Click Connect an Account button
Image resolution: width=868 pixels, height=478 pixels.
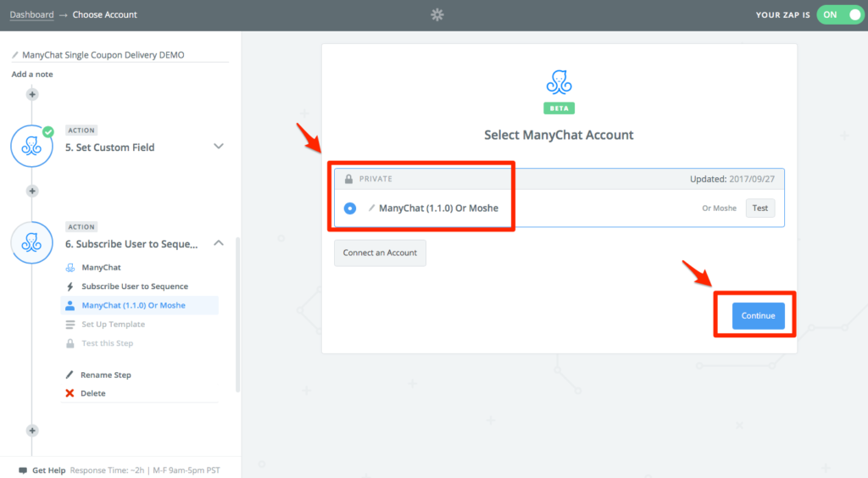[381, 253]
